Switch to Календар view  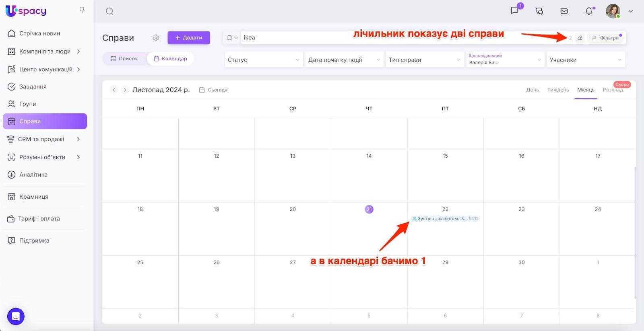pos(170,59)
